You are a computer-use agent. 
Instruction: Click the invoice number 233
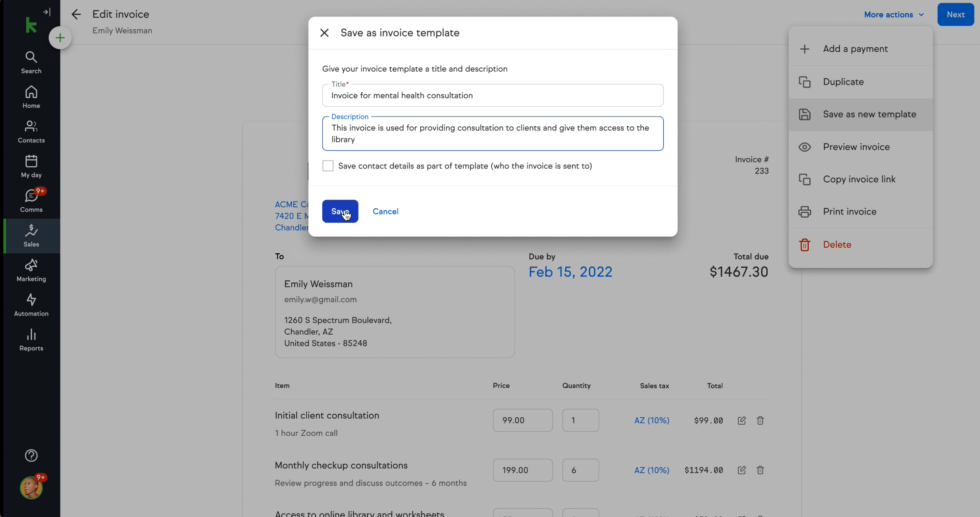click(761, 171)
